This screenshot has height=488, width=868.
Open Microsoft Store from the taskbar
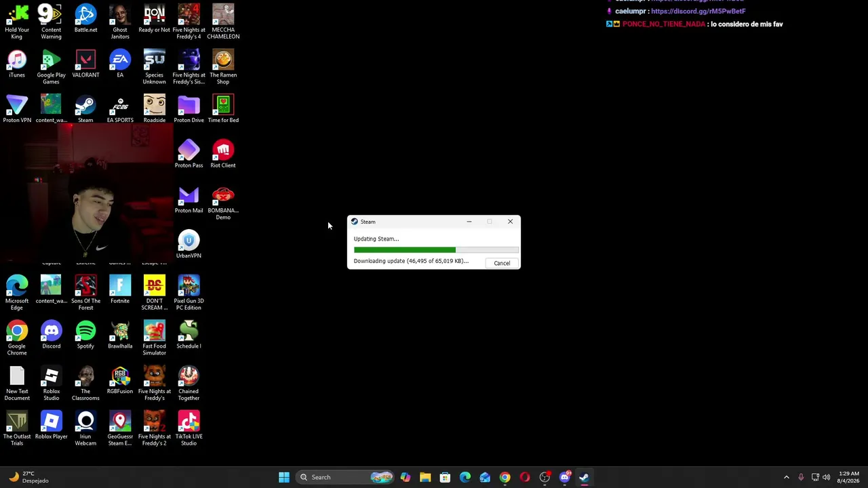pyautogui.click(x=445, y=477)
